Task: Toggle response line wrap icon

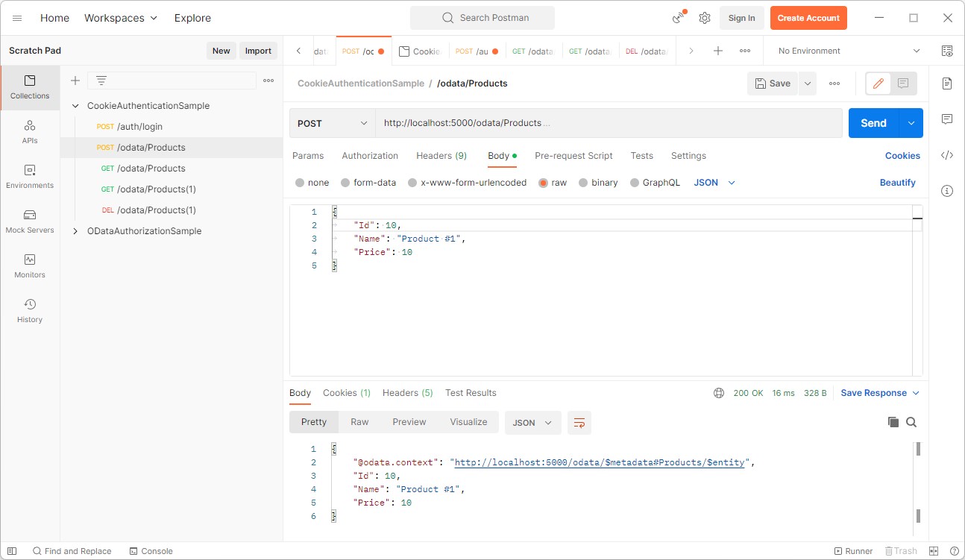Action: 579,423
